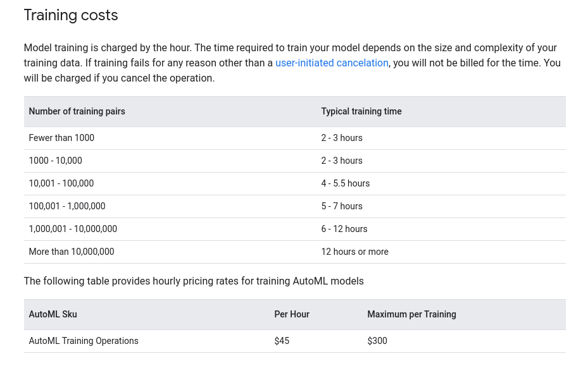Select the Typical training time header
This screenshot has height=380, width=588.
[361, 111]
